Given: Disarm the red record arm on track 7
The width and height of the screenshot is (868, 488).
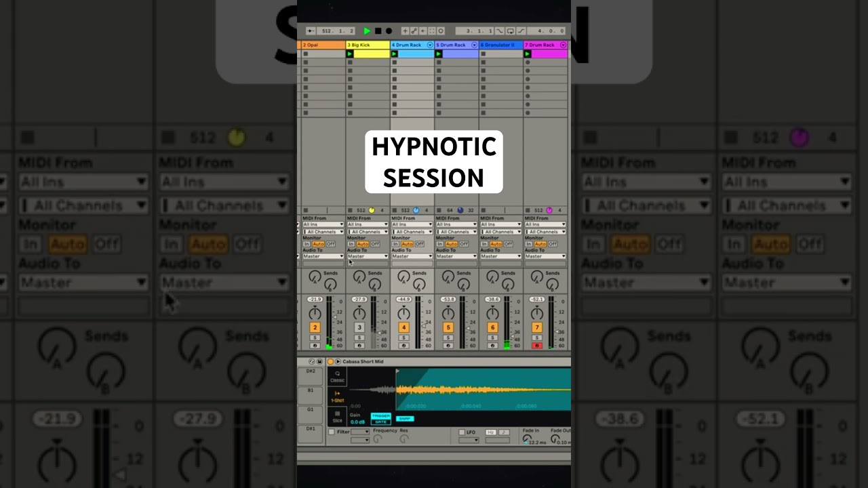Looking at the screenshot, I should click(537, 346).
